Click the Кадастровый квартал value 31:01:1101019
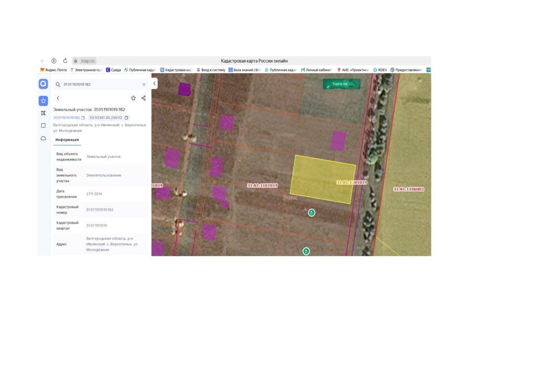Image resolution: width=555 pixels, height=392 pixels. click(x=97, y=226)
